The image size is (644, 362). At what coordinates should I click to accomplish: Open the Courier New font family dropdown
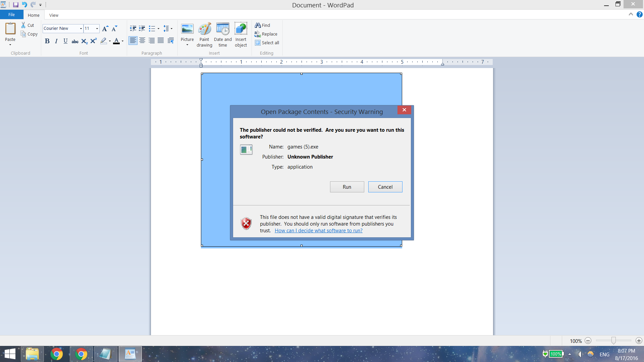click(81, 28)
